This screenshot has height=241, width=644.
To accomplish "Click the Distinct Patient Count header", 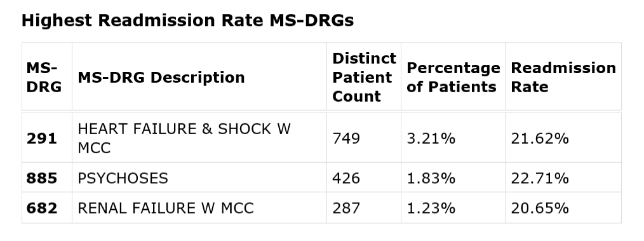I will [x=364, y=77].
